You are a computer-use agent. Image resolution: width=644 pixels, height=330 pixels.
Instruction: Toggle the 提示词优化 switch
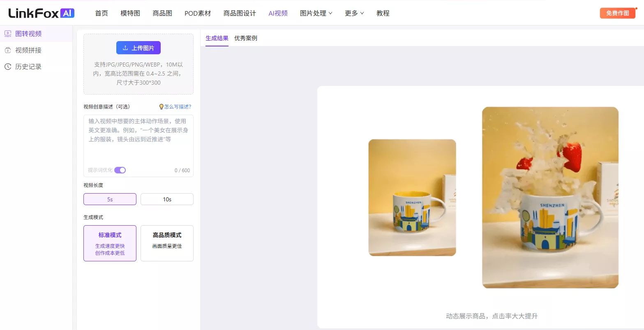tap(120, 170)
